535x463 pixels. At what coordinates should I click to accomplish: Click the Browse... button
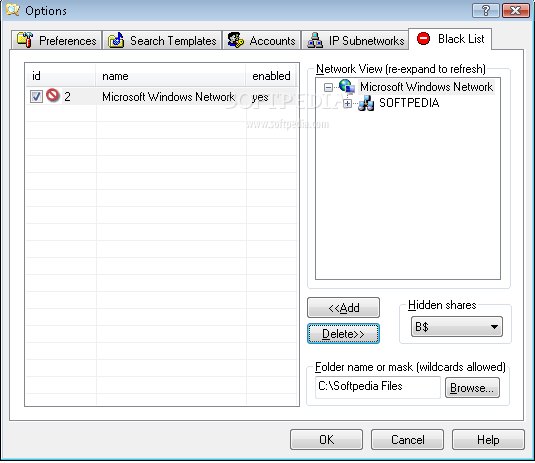(472, 388)
